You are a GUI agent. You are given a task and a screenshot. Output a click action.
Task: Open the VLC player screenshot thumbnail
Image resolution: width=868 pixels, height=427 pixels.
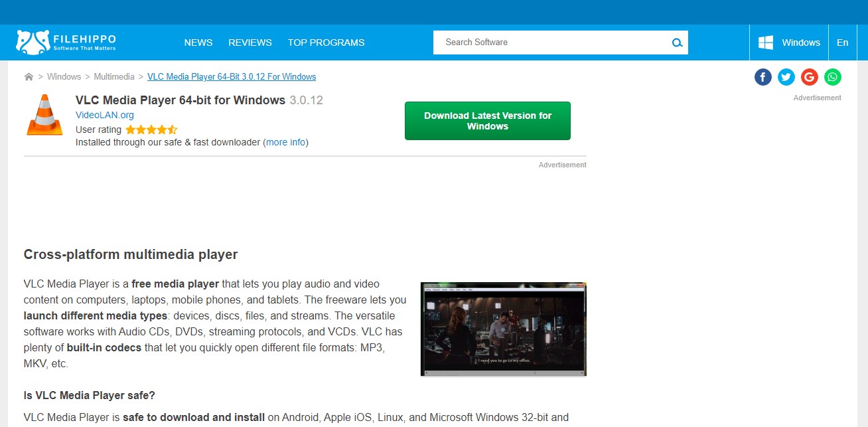(x=504, y=329)
